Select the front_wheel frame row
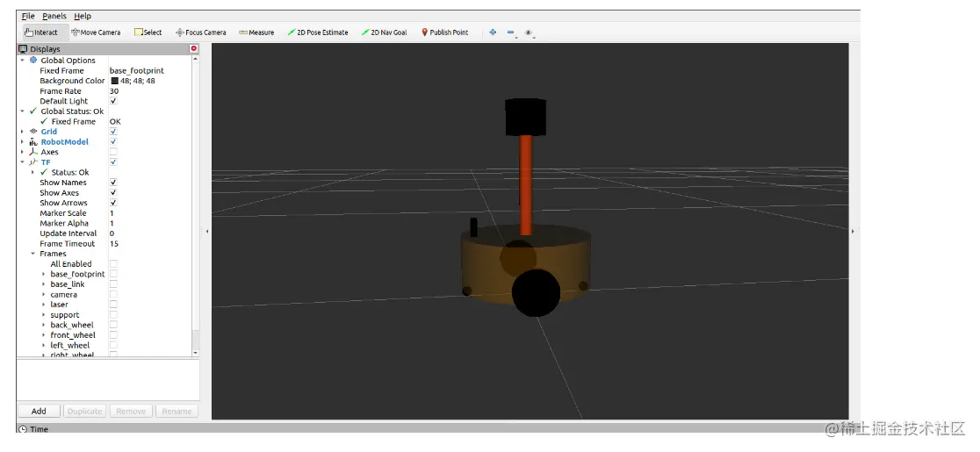Screen dimensions: 980x452 pyautogui.click(x=73, y=335)
